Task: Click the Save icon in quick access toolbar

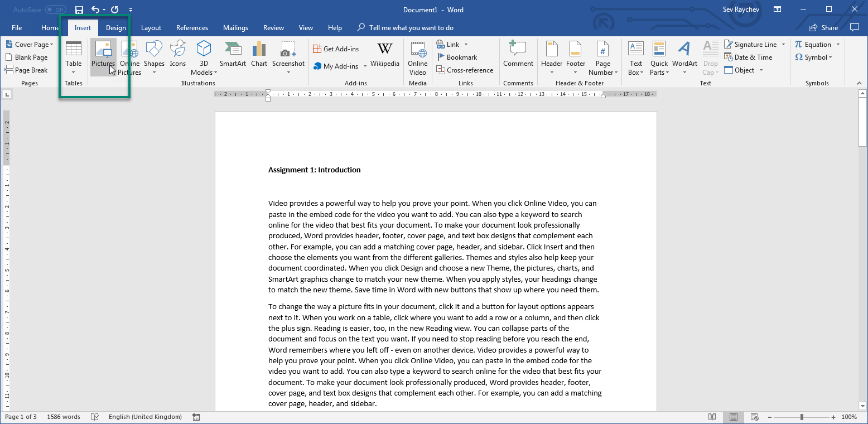Action: click(x=79, y=10)
